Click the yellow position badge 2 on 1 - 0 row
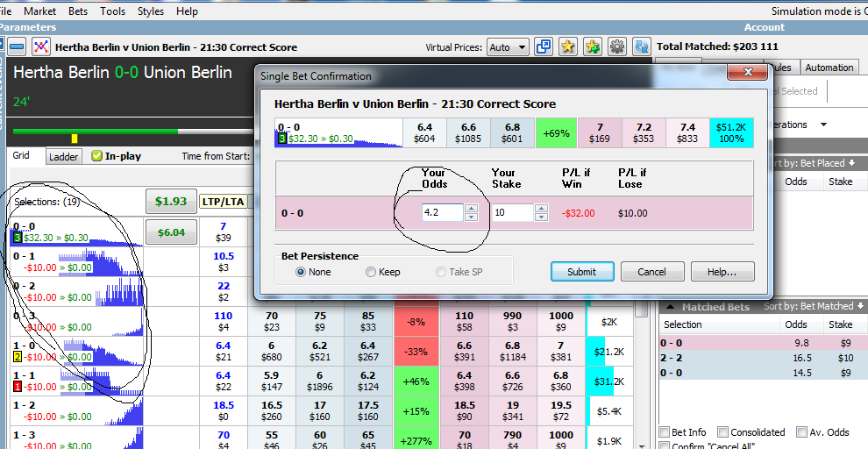Image resolution: width=868 pixels, height=449 pixels. point(18,357)
